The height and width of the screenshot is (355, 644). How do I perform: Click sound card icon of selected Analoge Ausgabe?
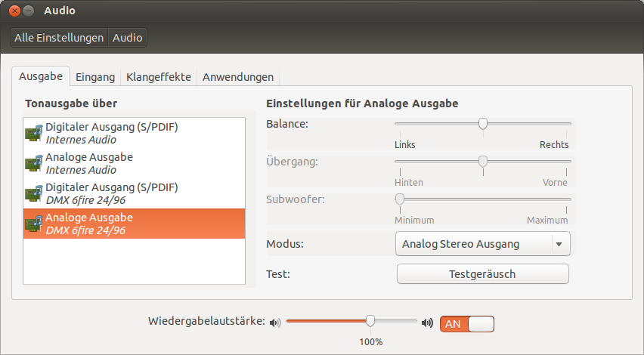coord(34,224)
